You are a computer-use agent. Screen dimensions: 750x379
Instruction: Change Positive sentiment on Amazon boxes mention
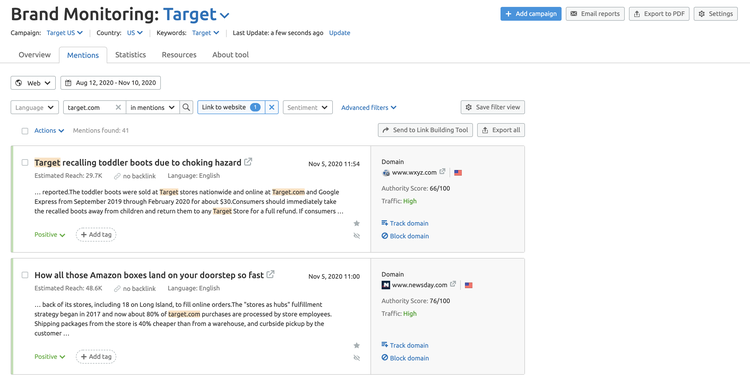[x=50, y=357]
